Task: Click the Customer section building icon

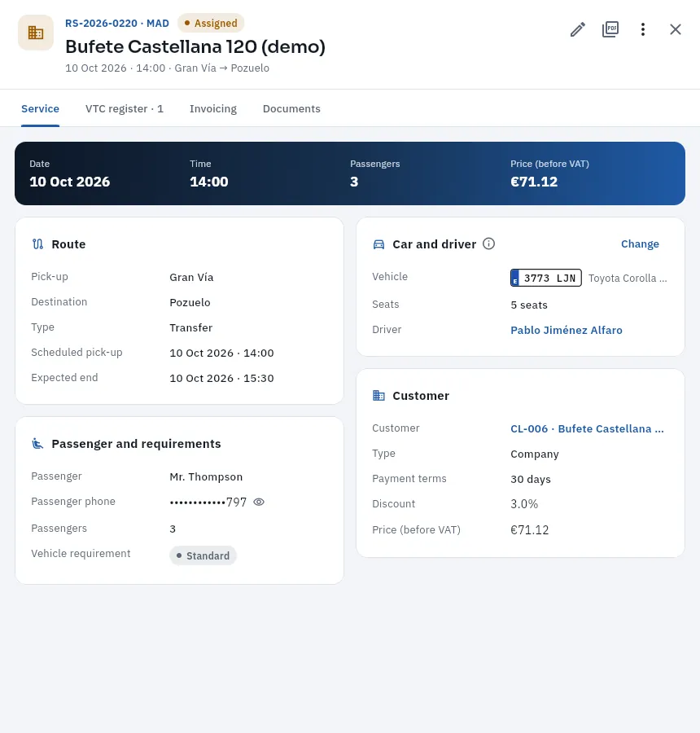Action: coord(379,396)
